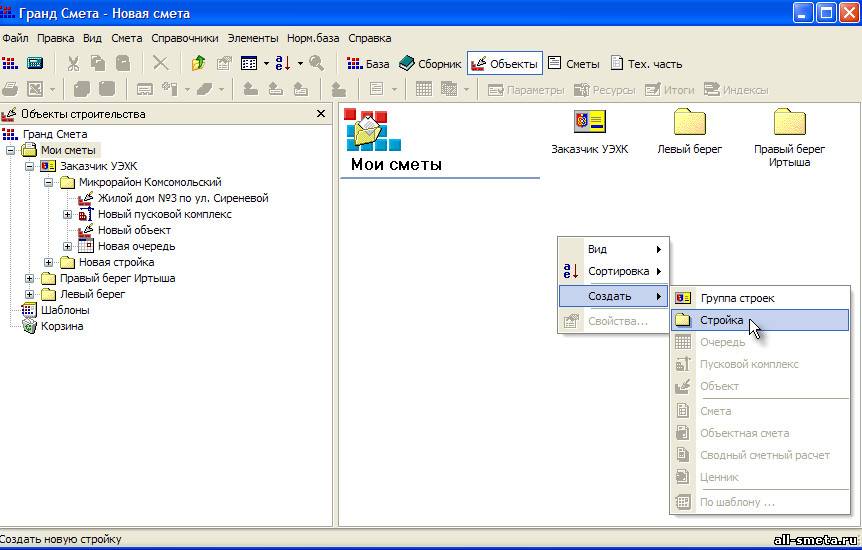Screen dimensions: 862x550
Task: Select Новый пусковой комплекс in the tree
Action: [164, 214]
